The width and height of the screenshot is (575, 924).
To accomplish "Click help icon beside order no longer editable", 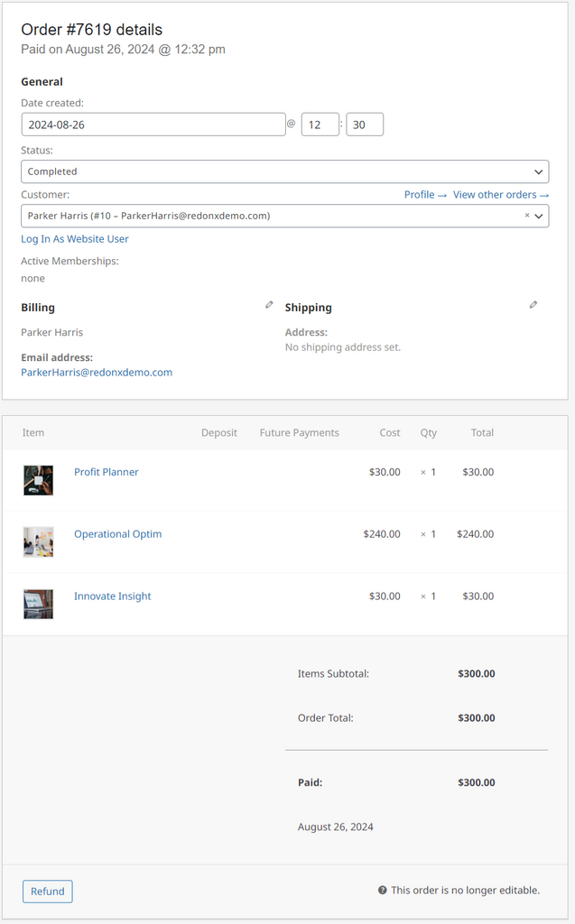I will 383,891.
